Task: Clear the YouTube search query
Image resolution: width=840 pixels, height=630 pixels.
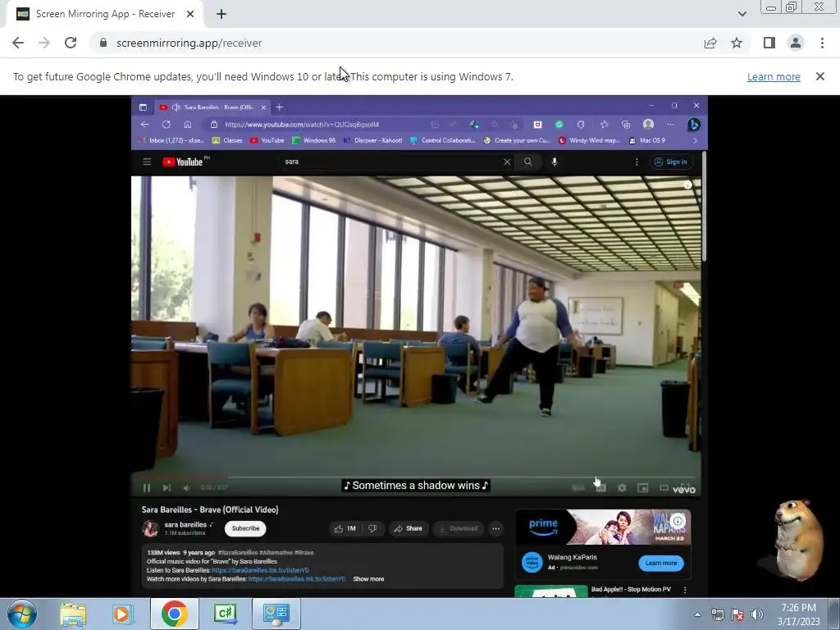Action: point(507,162)
